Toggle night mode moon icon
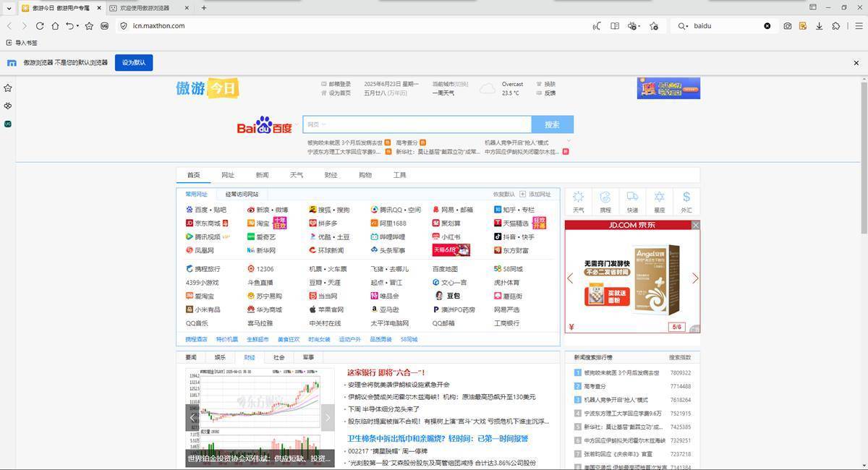The height and width of the screenshot is (470, 868). coord(597,26)
